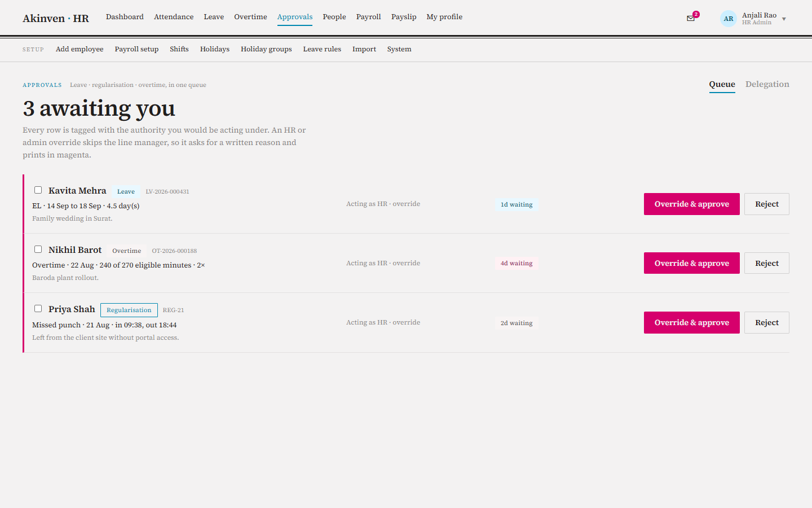812x508 pixels.
Task: Click the Leave tag beside Kavita Mehra
Action: (126, 191)
